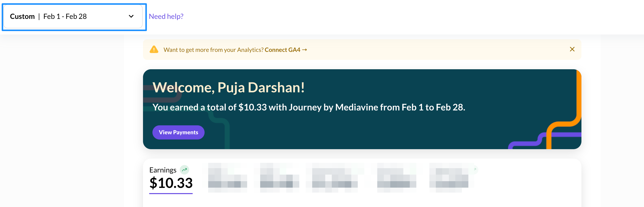Viewport: 644px width, 207px height.
Task: Select the third blurred metric after Earnings
Action: [334, 177]
